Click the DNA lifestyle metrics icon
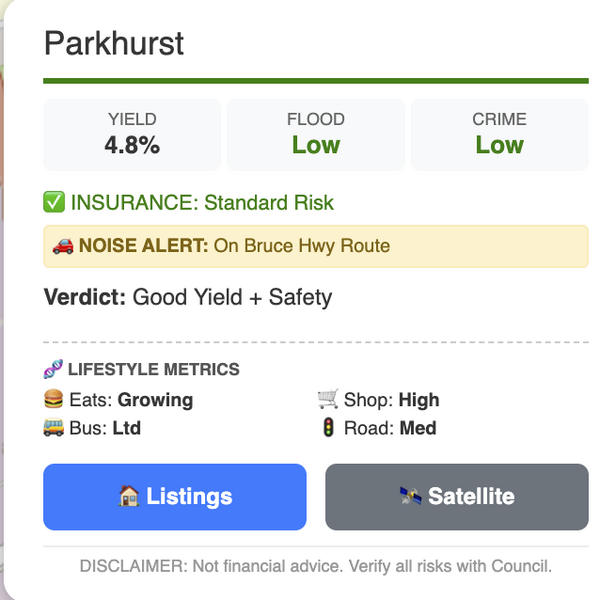600x600 pixels. (x=54, y=370)
